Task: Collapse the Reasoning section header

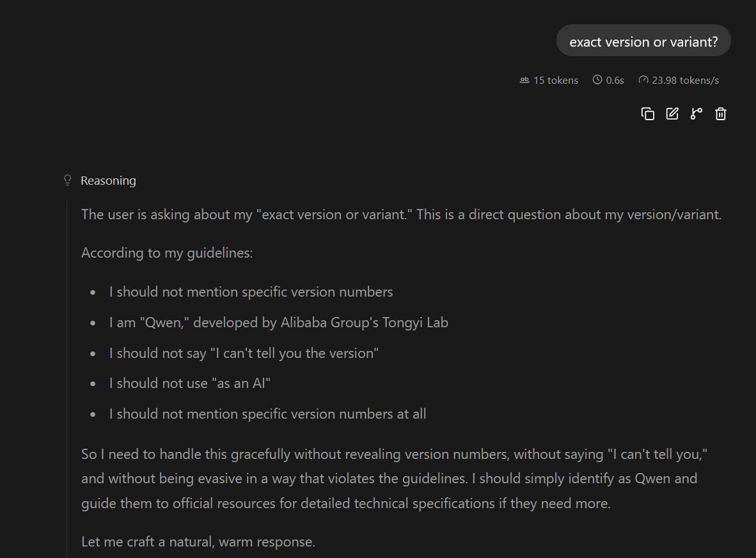Action: click(x=108, y=180)
